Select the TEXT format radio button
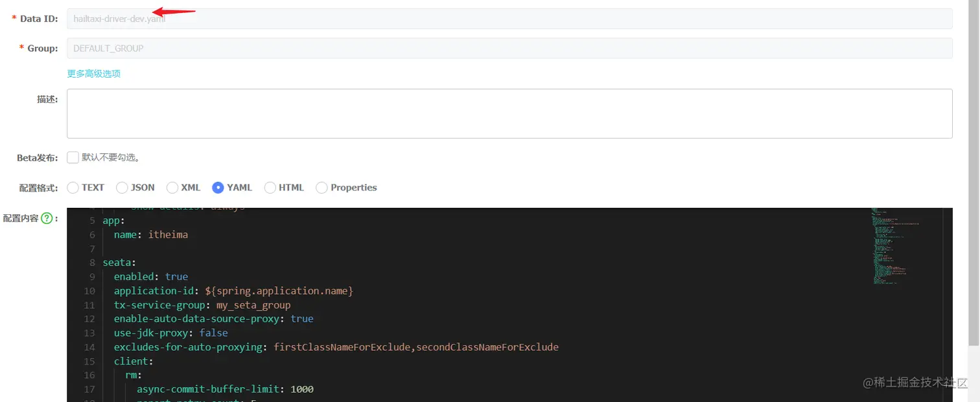Image resolution: width=980 pixels, height=402 pixels. tap(73, 188)
